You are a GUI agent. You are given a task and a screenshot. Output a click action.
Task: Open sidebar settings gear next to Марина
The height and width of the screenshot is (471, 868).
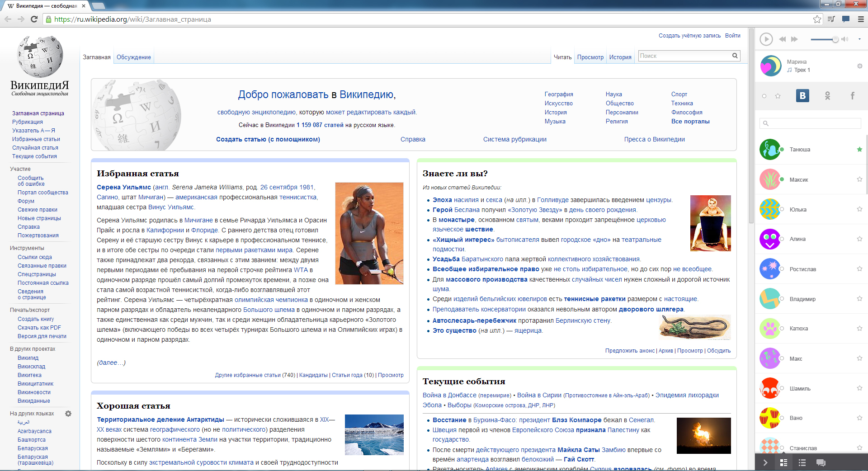coord(859,66)
